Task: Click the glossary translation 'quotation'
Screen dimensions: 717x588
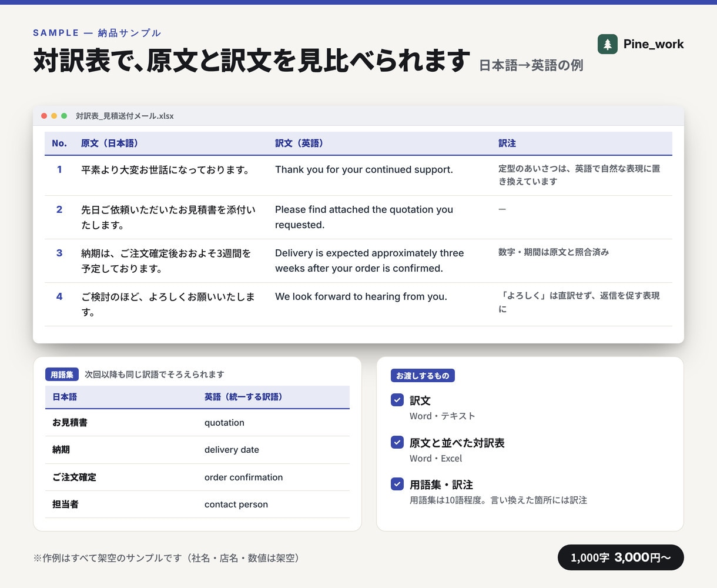Action: pyautogui.click(x=225, y=423)
